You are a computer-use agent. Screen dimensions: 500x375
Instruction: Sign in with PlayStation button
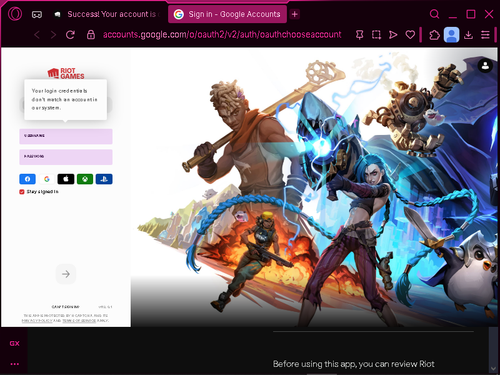[x=104, y=179]
